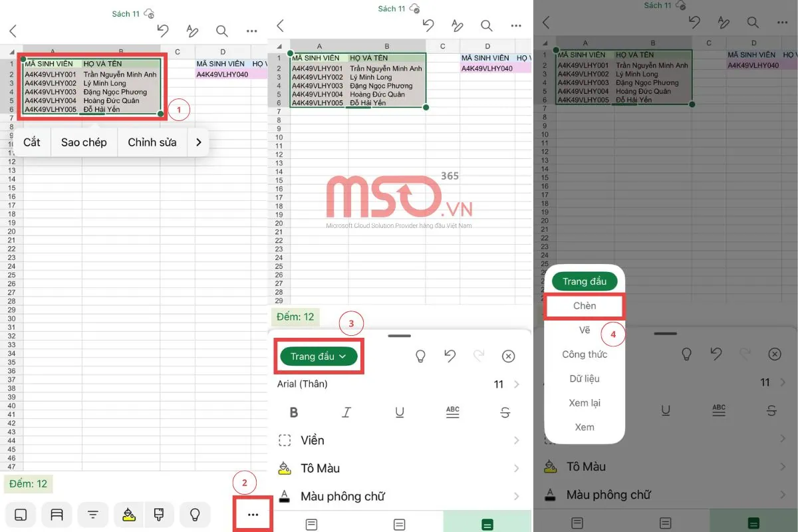
Task: Apply Italic formatting
Action: (x=346, y=412)
